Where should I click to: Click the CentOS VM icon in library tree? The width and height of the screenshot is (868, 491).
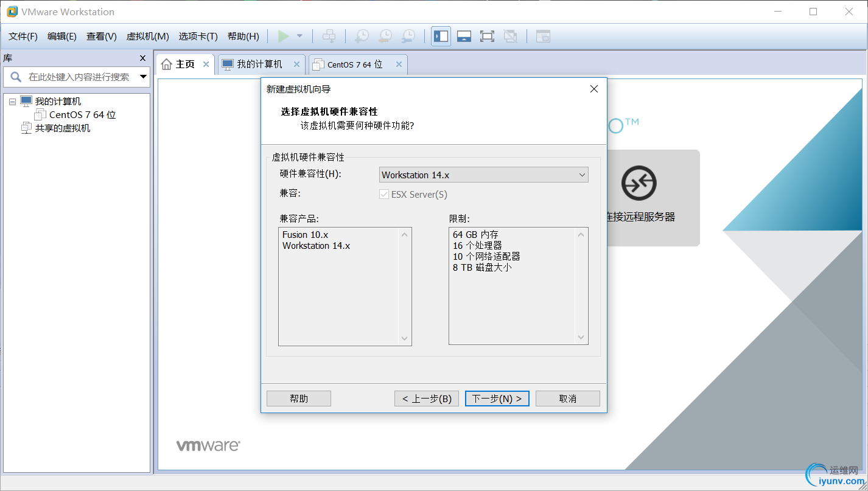[x=40, y=114]
